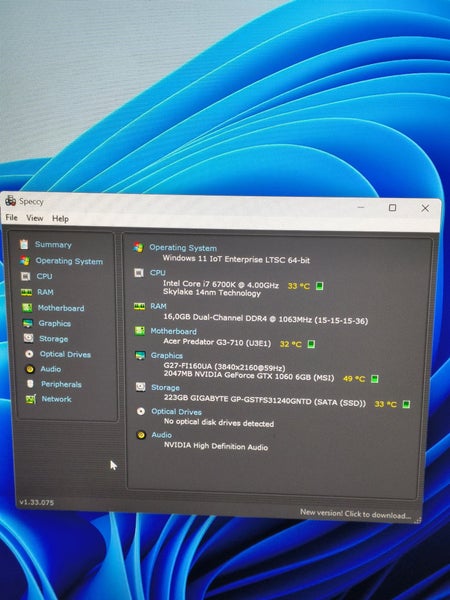Click 'New version! Click to download...' link

point(355,514)
